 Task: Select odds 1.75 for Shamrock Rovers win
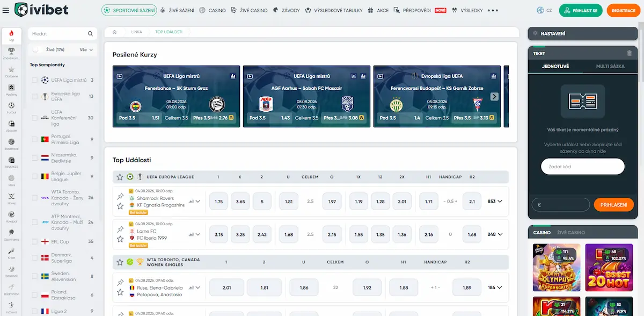[218, 202]
